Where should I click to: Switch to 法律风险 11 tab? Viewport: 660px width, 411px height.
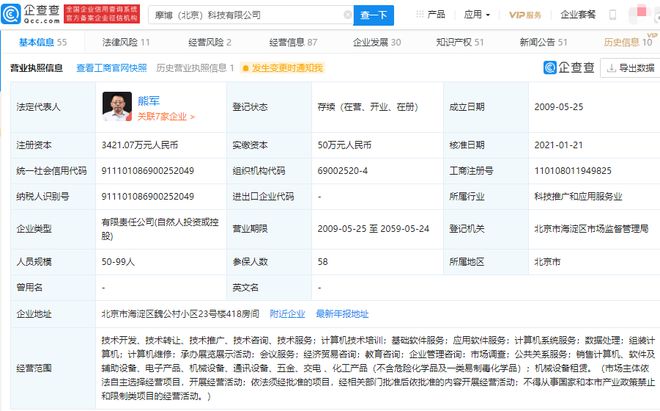pyautogui.click(x=125, y=42)
